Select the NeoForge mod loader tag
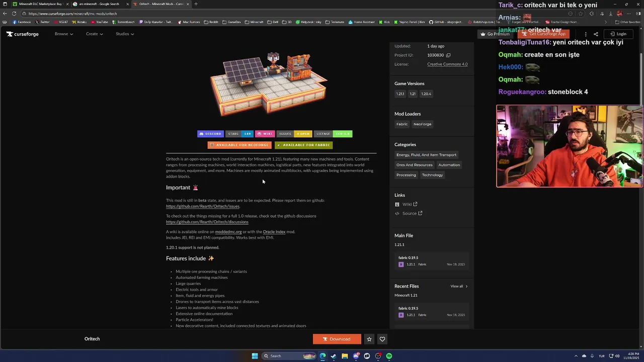The image size is (644, 362). pyautogui.click(x=423, y=124)
